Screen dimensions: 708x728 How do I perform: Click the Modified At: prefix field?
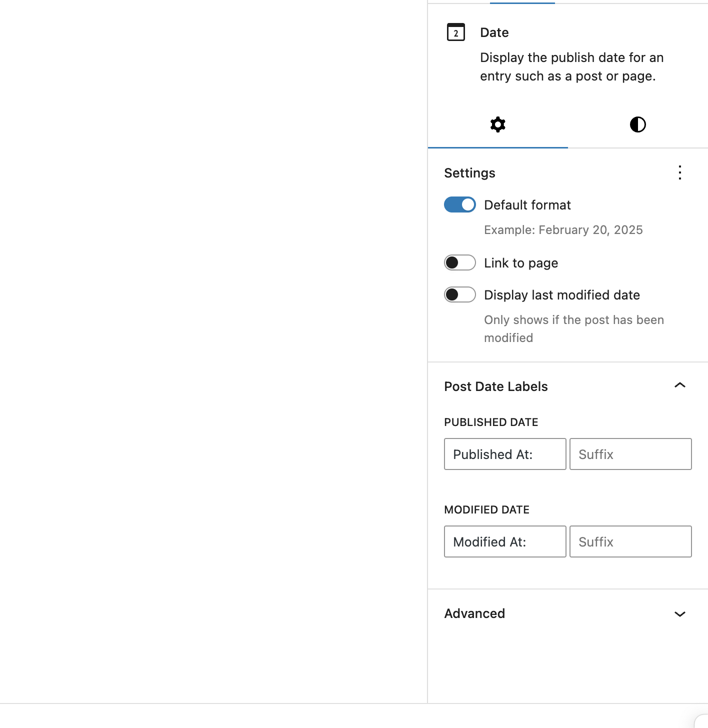[505, 541]
